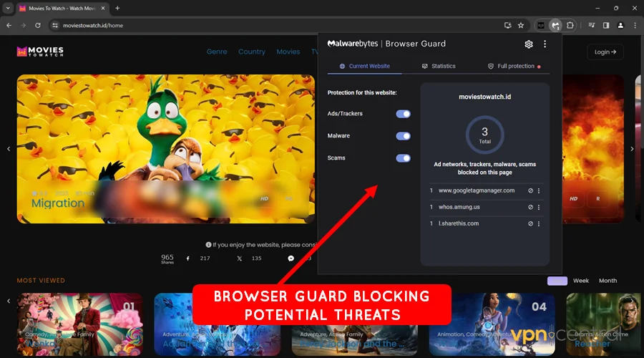The width and height of the screenshot is (644, 358).
Task: Open movie thumbnail ranked 04
Action: (492, 324)
